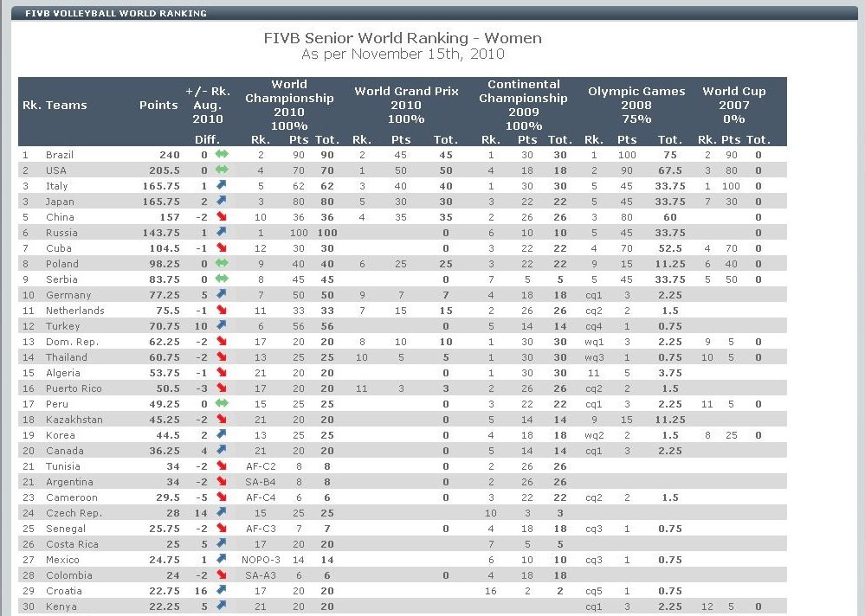Click the green no-change arrow in Serbia's row
This screenshot has width=865, height=616.
click(221, 279)
